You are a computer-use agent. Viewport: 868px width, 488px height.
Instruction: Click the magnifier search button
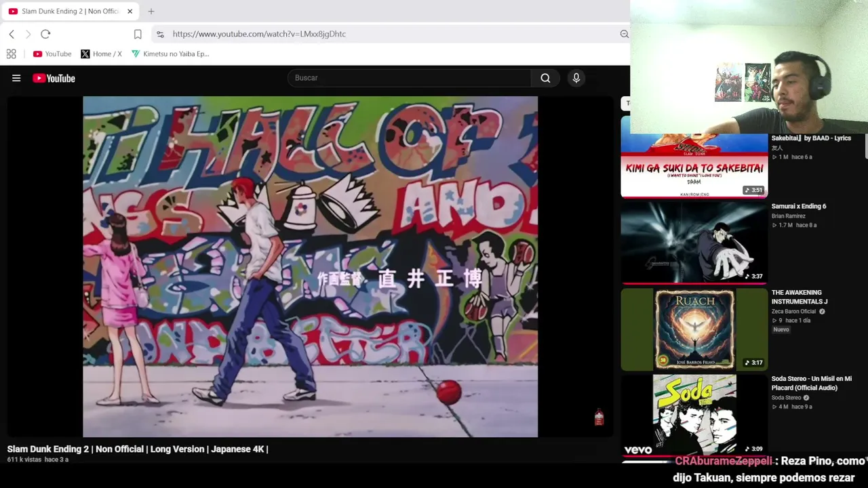545,78
